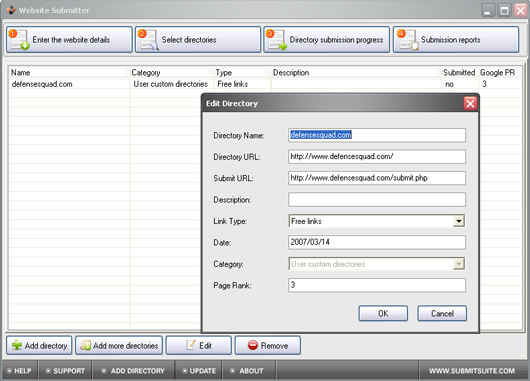Click the green plus Add directory icon
530x381 pixels.
click(17, 345)
